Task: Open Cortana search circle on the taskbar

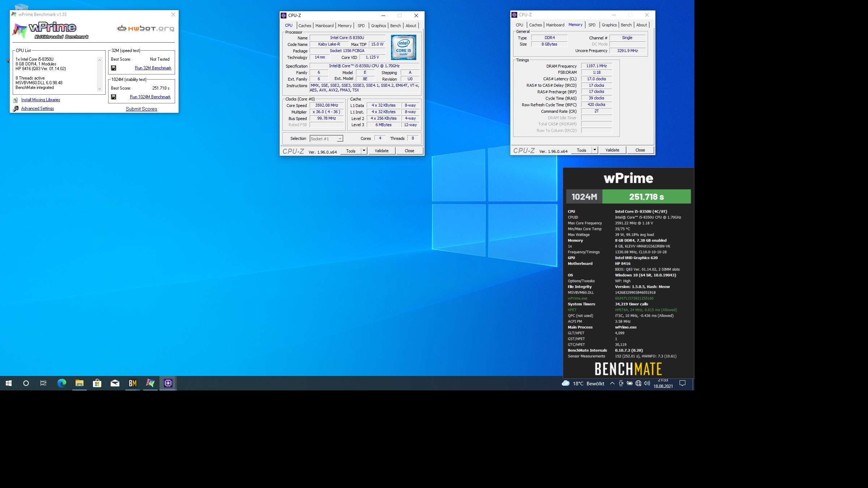Action: 26,383
